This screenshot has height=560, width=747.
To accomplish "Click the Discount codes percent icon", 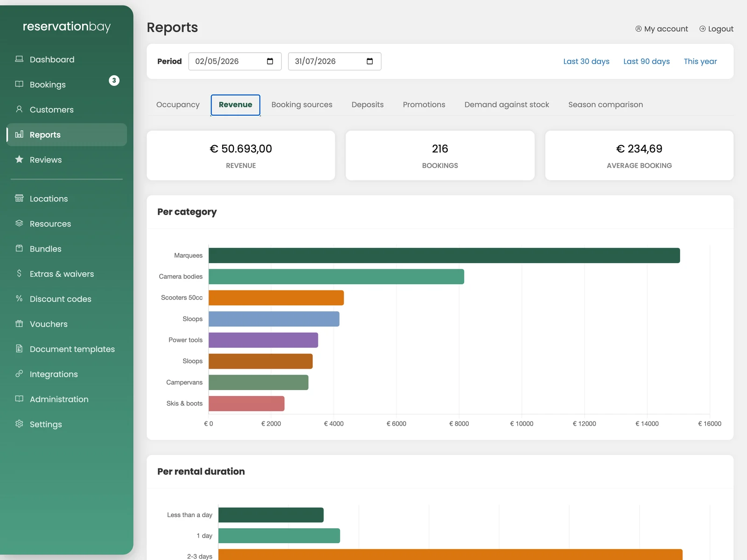I will pos(19,298).
